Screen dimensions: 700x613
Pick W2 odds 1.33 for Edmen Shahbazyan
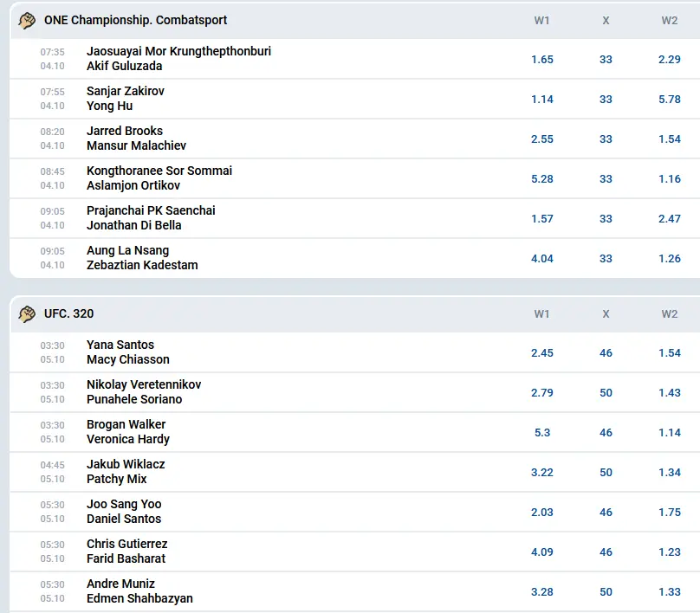(669, 592)
